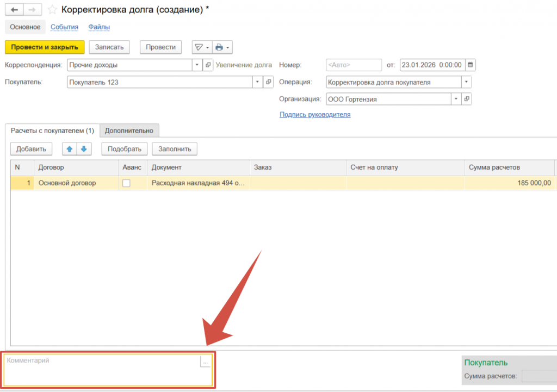Viewport: 557px width, 392px height.
Task: Add document to favorites with star icon
Action: (52, 10)
